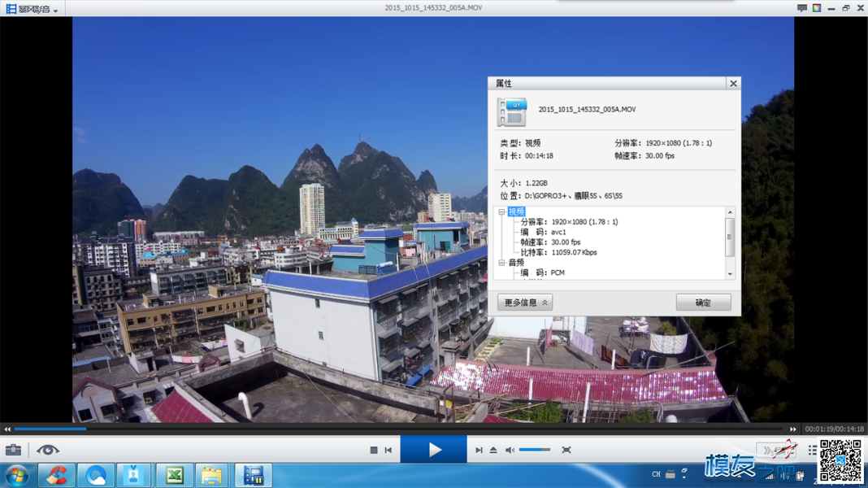Click the playback time display 00:01:19/00:14:18
The width and height of the screenshot is (868, 488).
click(834, 429)
